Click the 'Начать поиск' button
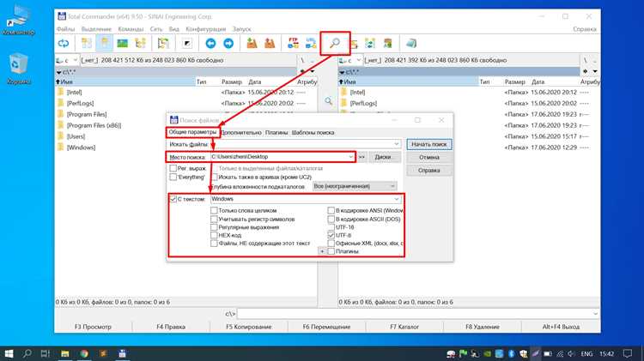 coord(429,144)
